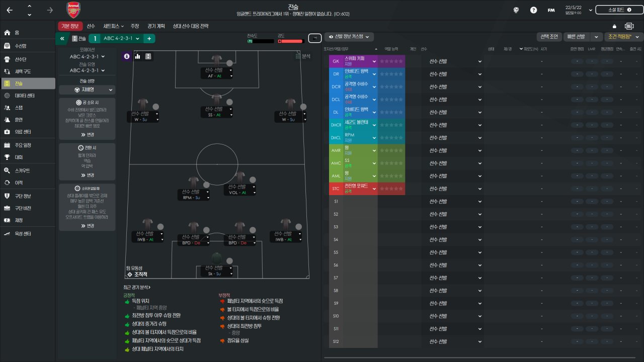Open the ABC 4-2-3-1 tactic tab dropdown
The image size is (644, 362).
point(122,38)
